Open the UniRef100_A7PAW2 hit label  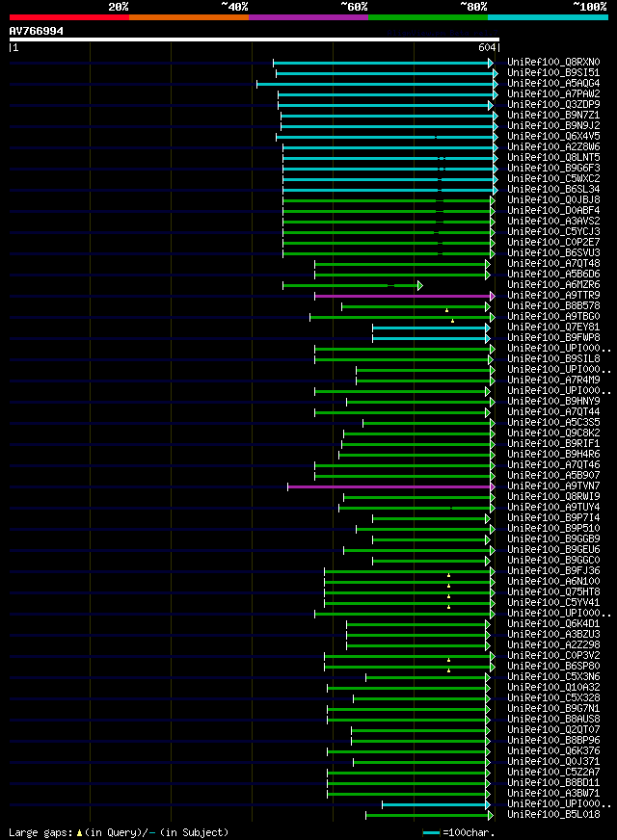coord(553,93)
